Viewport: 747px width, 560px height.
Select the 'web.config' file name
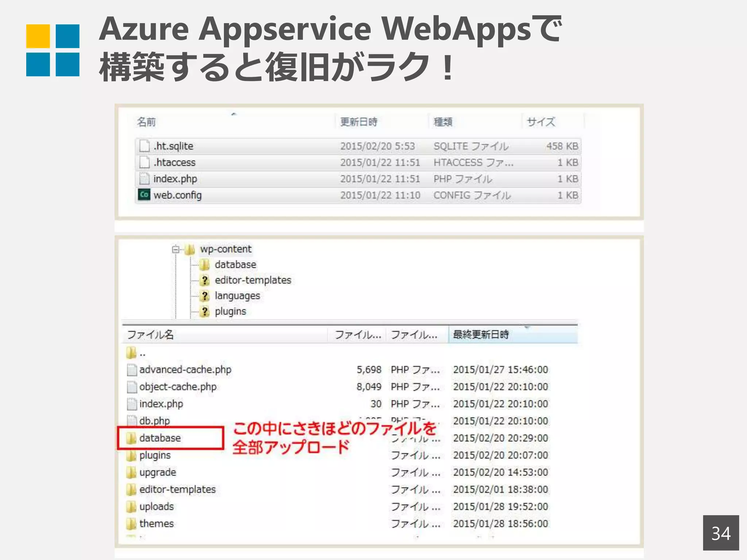(x=177, y=195)
